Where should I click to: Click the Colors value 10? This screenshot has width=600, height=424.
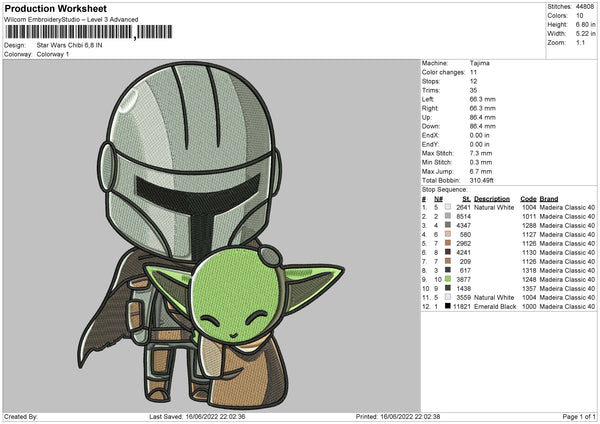(x=580, y=16)
